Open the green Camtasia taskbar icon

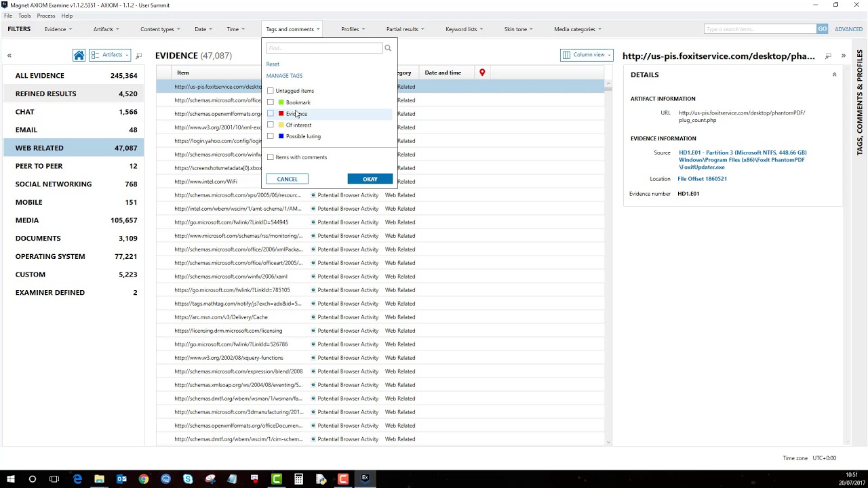tap(277, 479)
